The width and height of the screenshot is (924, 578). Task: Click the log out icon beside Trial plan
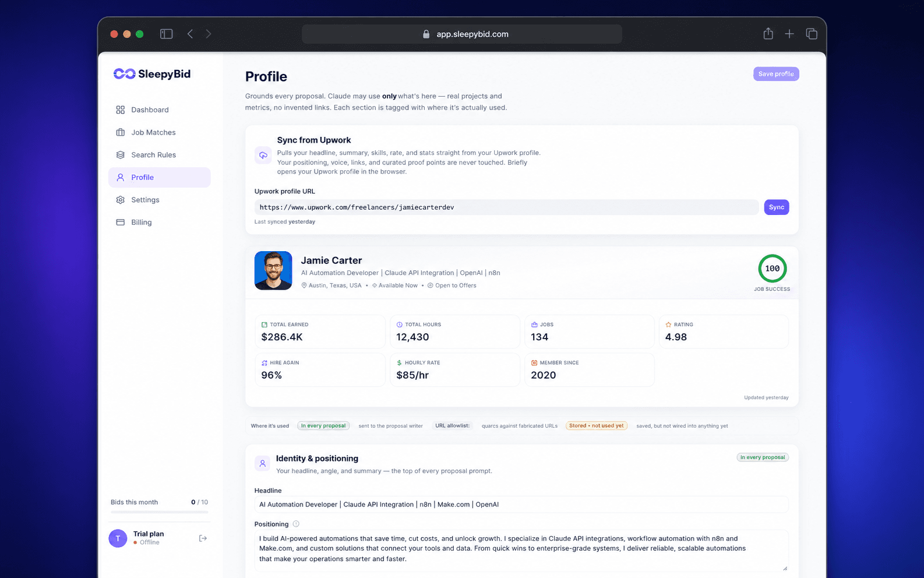(203, 538)
